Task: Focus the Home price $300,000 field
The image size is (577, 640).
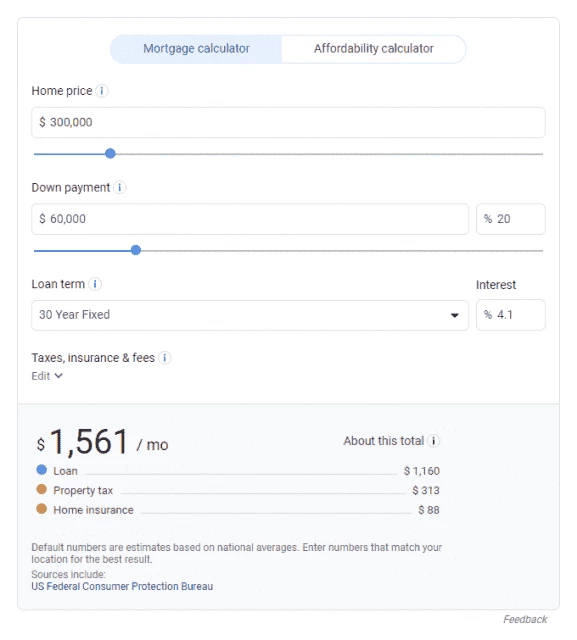Action: (x=288, y=122)
